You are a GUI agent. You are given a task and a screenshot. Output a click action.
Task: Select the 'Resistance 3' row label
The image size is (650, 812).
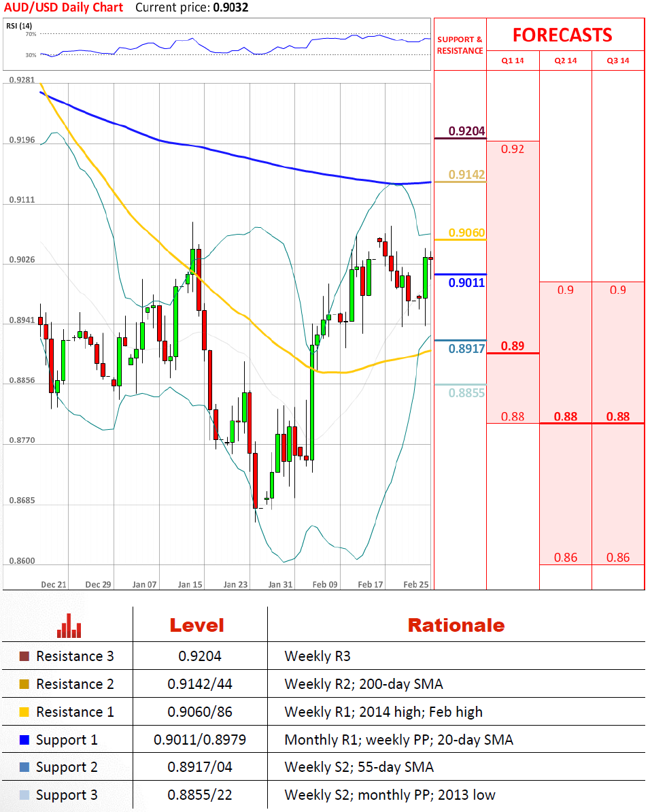pyautogui.click(x=75, y=656)
